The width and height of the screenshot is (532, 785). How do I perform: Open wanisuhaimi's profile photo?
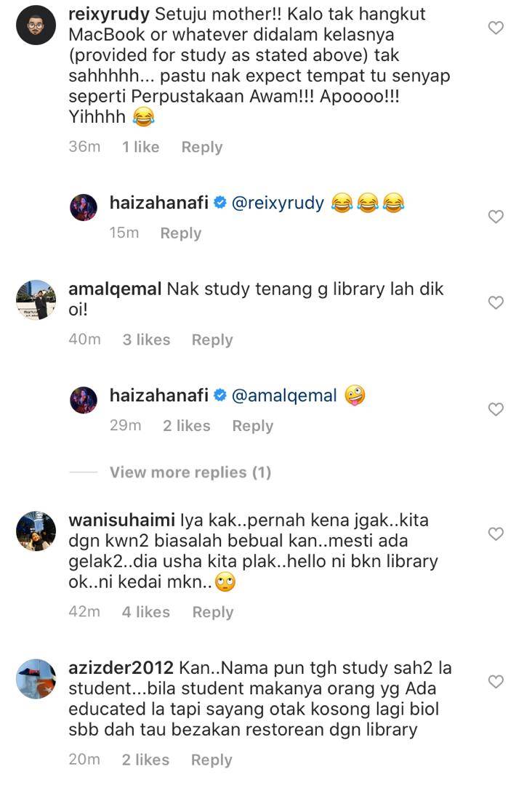(36, 531)
